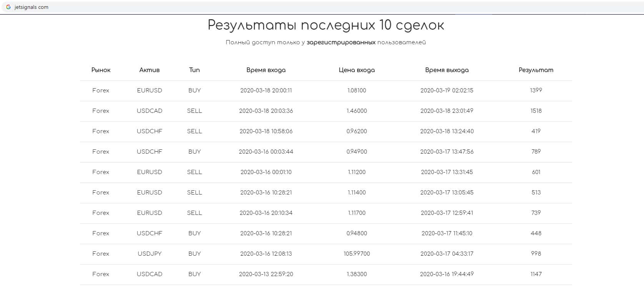Screen dimensions: 644x295
Task: Click entry time 2020-03-13 22:59:20
Action: (266, 274)
